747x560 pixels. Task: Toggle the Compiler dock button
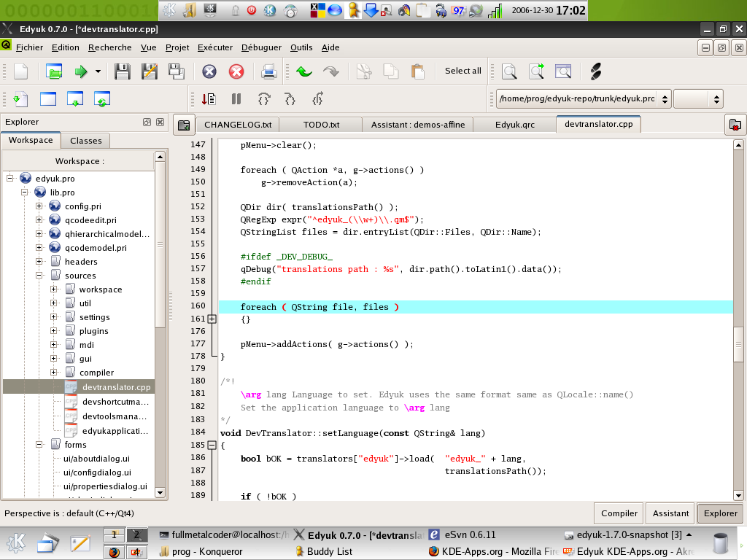click(x=619, y=513)
